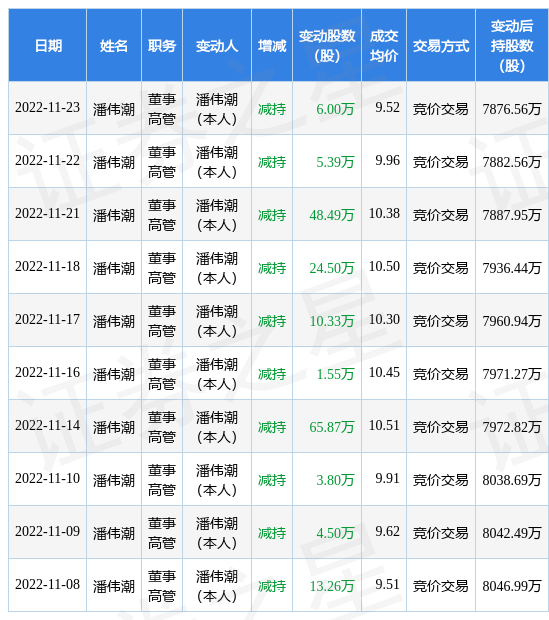Screen dimensions: 549x620
Task: Click the 2022-11-21 date cell
Action: pos(47,214)
